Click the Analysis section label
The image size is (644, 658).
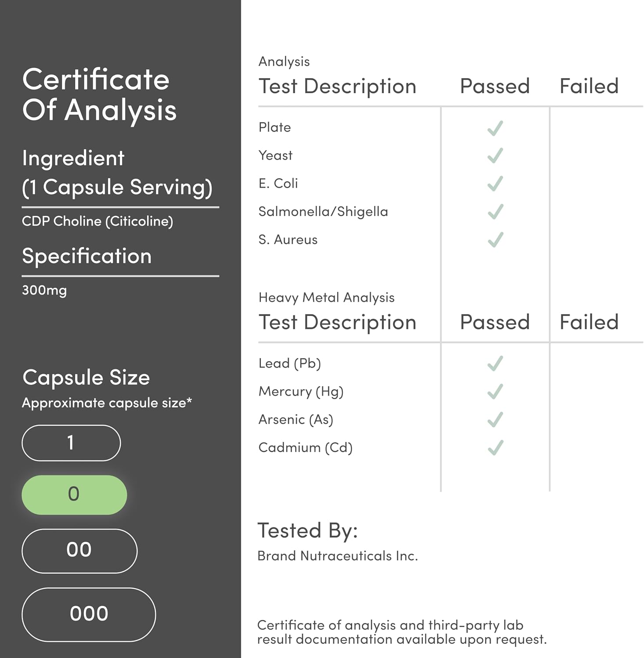tap(284, 61)
